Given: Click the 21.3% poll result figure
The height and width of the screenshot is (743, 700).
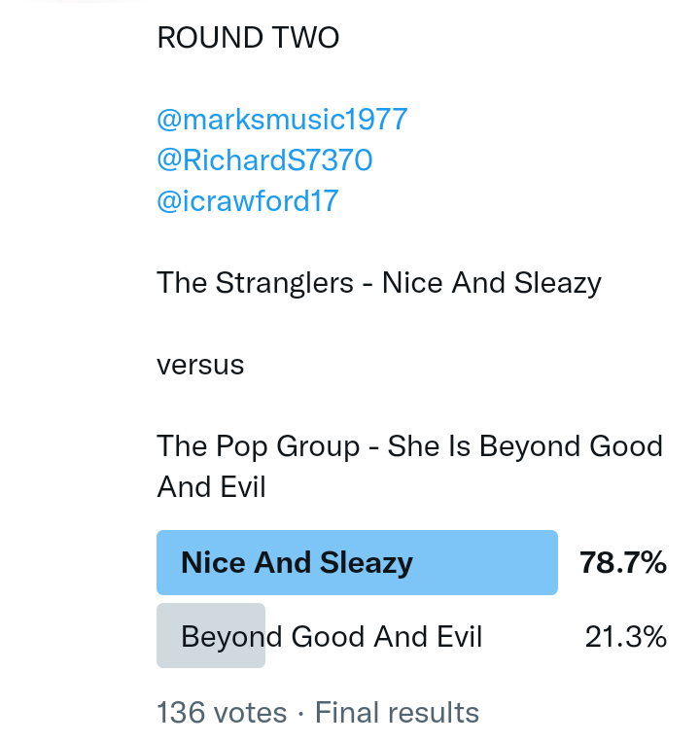Looking at the screenshot, I should (x=625, y=637).
